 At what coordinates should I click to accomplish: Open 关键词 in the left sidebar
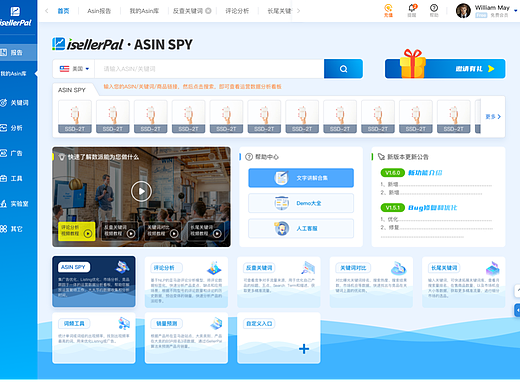(x=15, y=103)
